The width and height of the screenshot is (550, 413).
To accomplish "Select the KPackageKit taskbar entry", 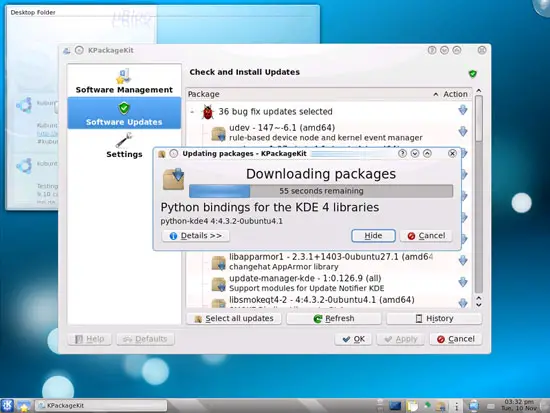I will click(x=101, y=406).
